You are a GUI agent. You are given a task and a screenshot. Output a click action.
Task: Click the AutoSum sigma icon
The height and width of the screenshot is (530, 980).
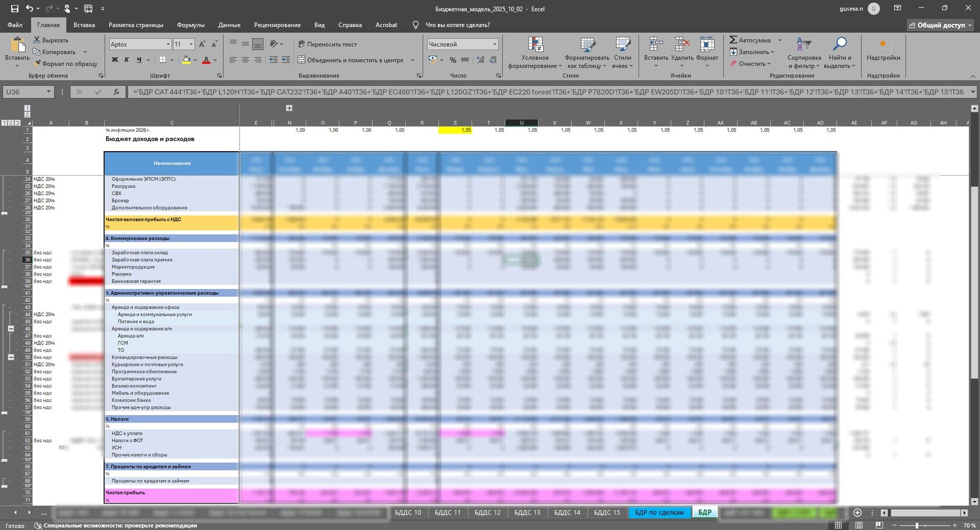pos(733,40)
